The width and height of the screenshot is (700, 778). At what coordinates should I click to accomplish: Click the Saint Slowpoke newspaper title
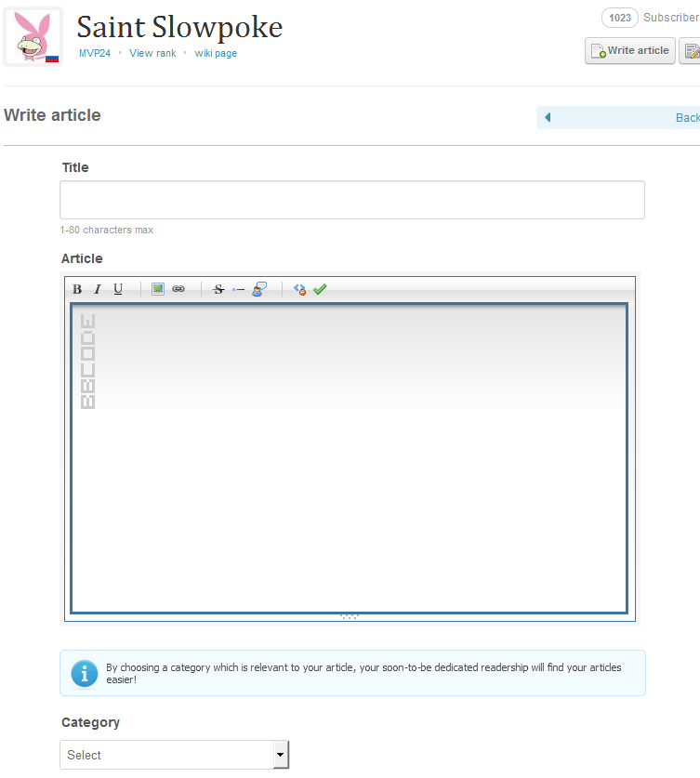pyautogui.click(x=179, y=27)
